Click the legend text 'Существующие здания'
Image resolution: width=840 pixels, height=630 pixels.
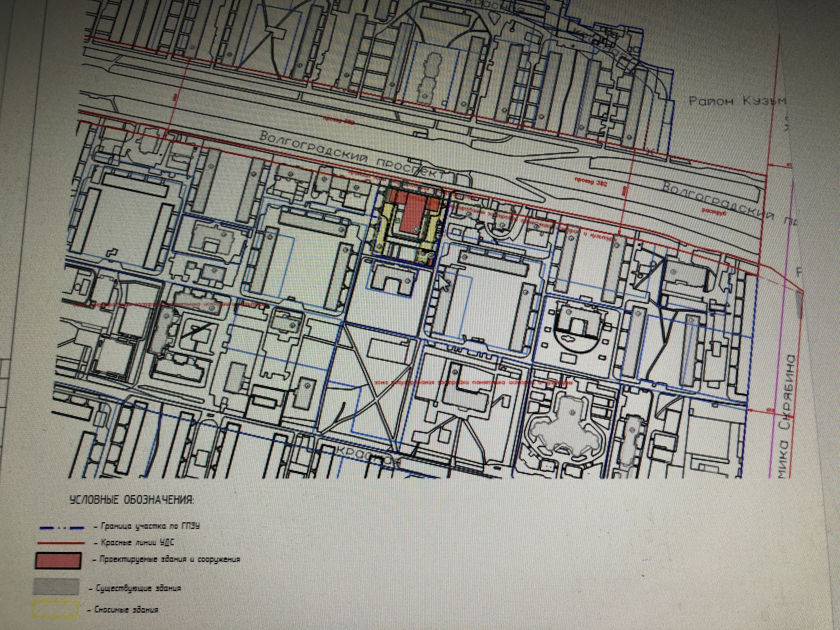click(139, 589)
